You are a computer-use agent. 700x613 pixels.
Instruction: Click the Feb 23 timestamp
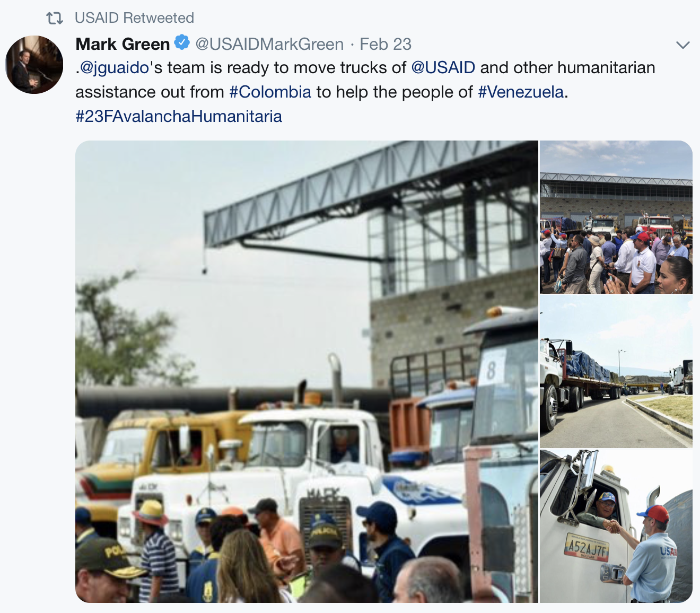tap(386, 44)
